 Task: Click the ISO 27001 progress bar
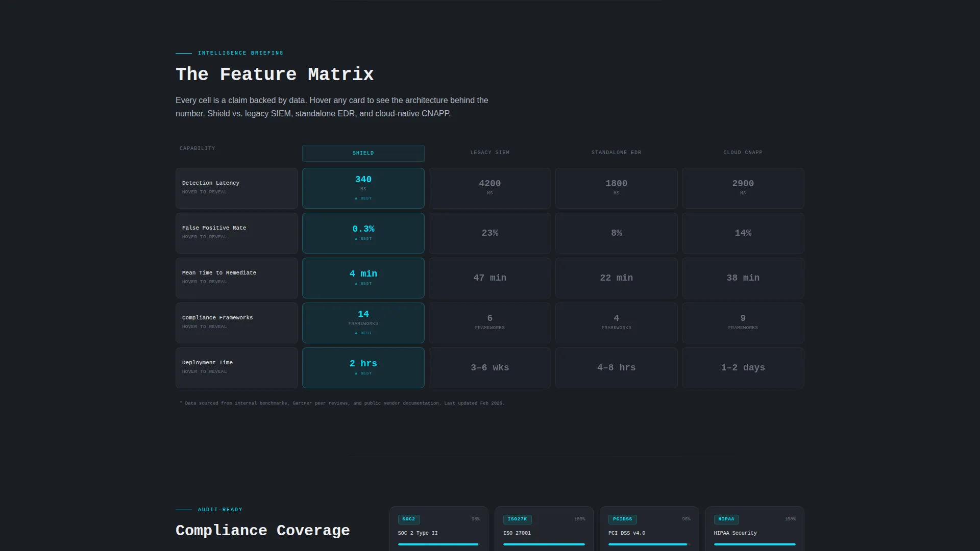[544, 544]
